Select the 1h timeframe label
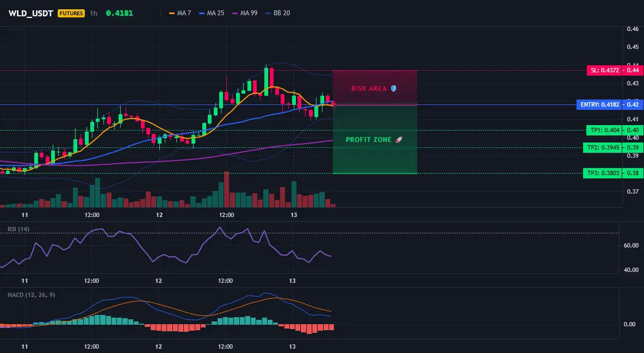The height and width of the screenshot is (353, 644). click(x=94, y=13)
